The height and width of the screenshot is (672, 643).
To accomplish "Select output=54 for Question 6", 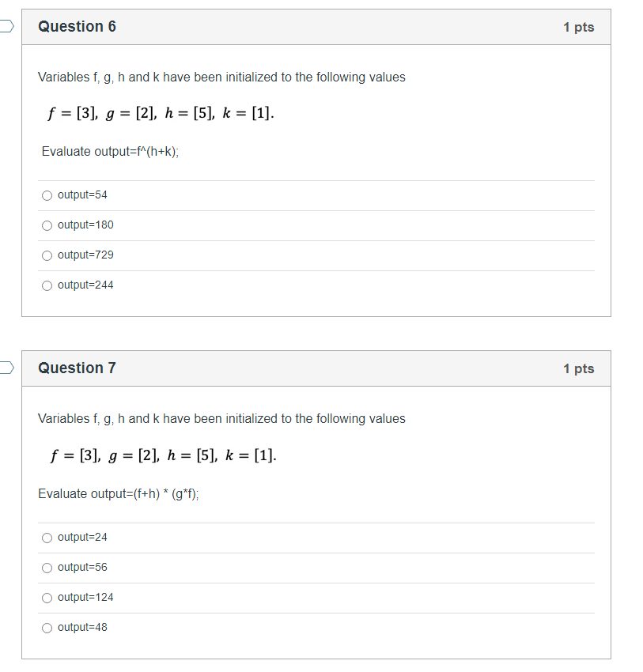I will [47, 195].
